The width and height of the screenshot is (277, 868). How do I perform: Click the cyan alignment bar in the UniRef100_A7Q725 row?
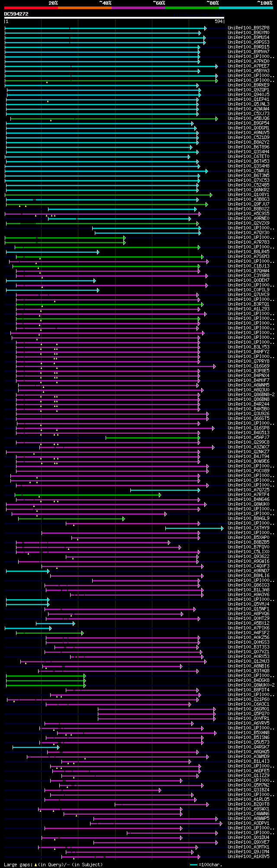pyautogui.click(x=165, y=490)
